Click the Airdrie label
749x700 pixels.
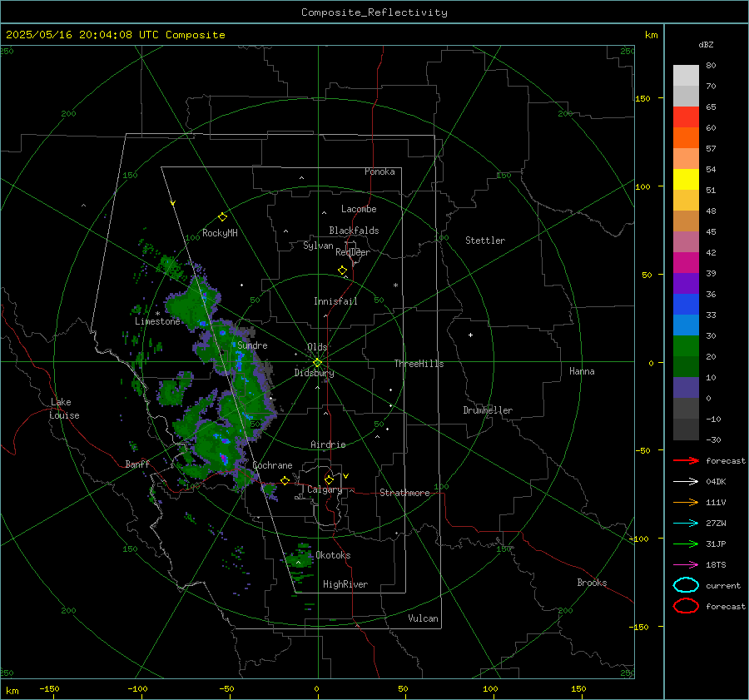pos(328,444)
